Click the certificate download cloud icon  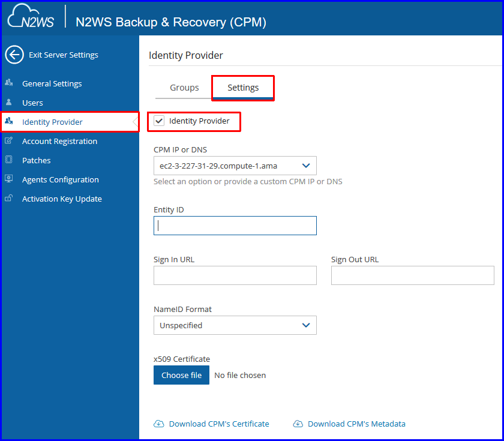(x=159, y=424)
